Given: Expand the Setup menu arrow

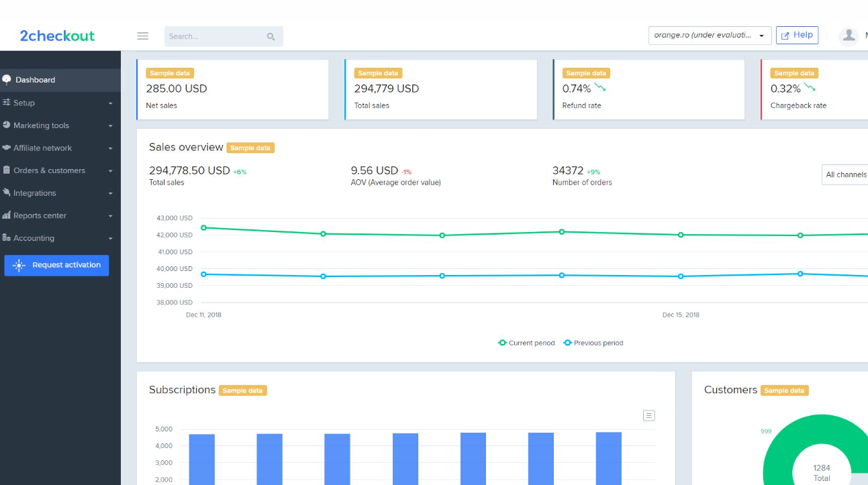Looking at the screenshot, I should pos(110,103).
